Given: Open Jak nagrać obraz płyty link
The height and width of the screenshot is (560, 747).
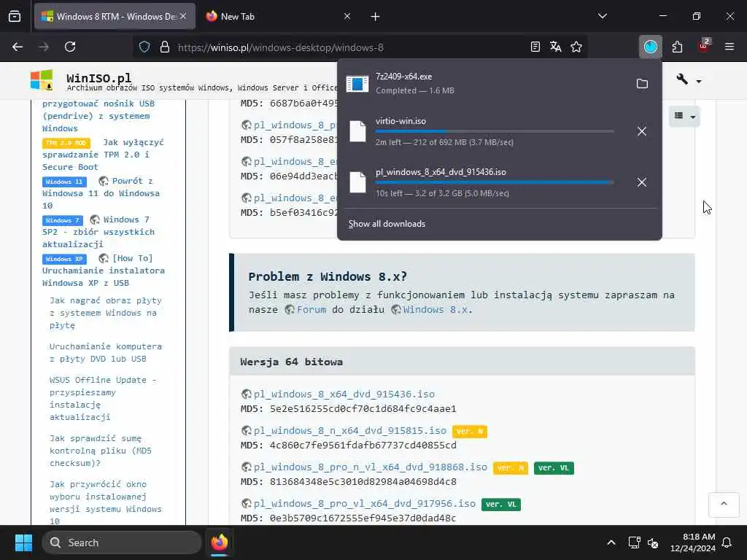Looking at the screenshot, I should [105, 313].
